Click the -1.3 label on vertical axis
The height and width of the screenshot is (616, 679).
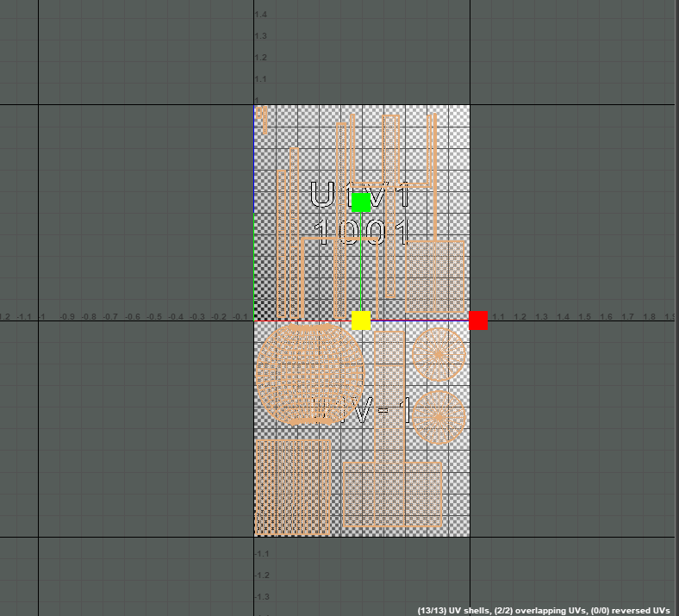tap(262, 596)
